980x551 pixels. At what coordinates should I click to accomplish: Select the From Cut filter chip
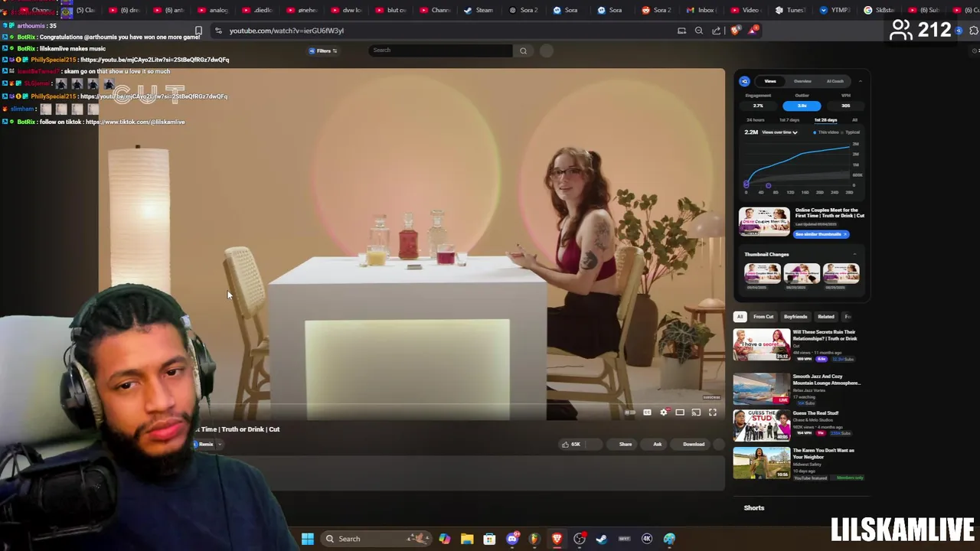(x=763, y=317)
